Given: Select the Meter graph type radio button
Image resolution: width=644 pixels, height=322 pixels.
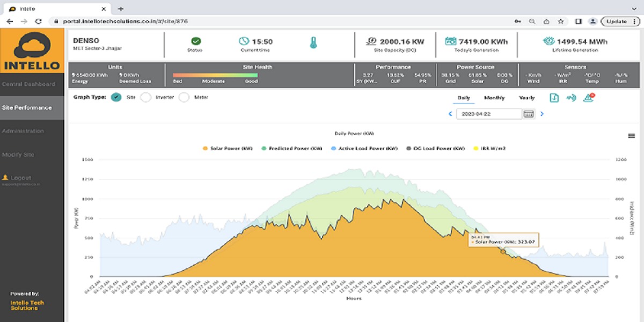Looking at the screenshot, I should 184,97.
